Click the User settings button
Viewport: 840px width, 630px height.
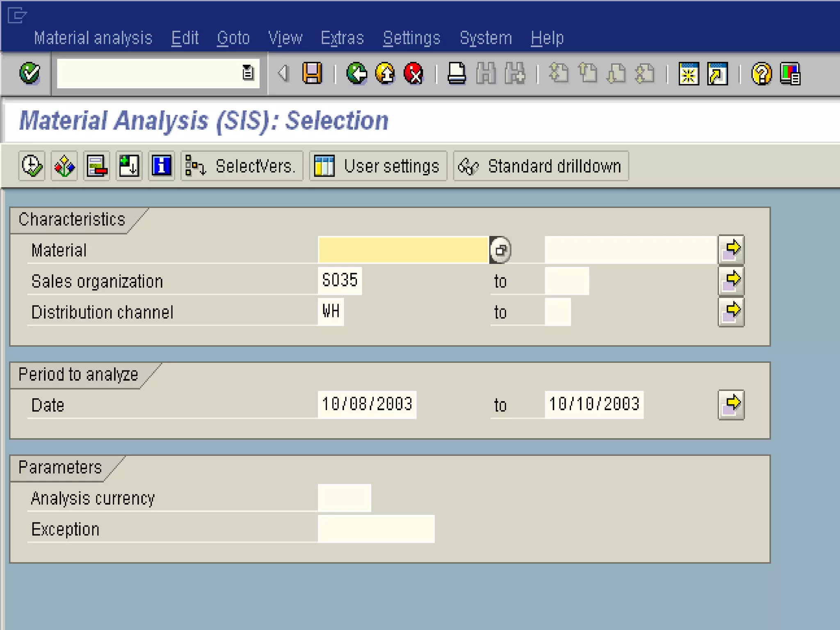[378, 166]
